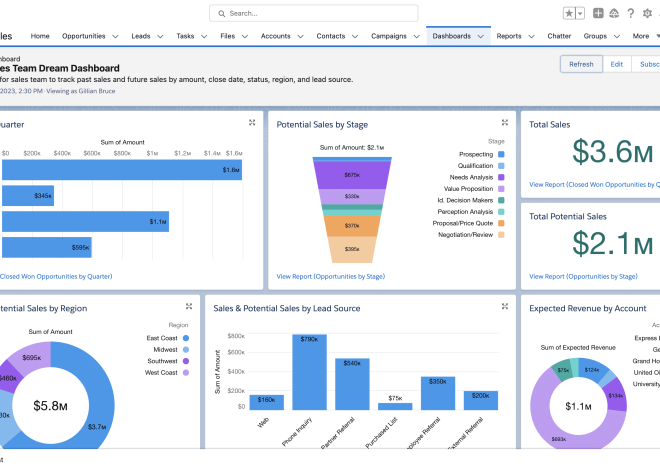Expand the favorites list dropdown arrow

(580, 13)
